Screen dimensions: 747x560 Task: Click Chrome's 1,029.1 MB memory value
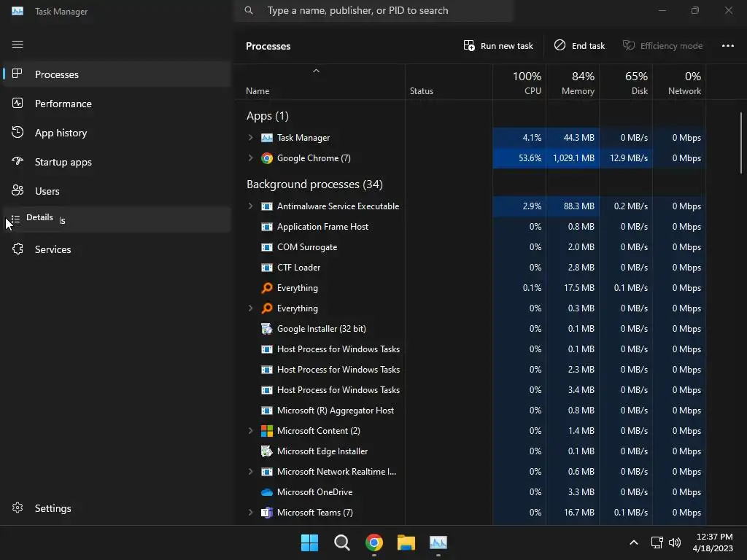[x=573, y=158]
